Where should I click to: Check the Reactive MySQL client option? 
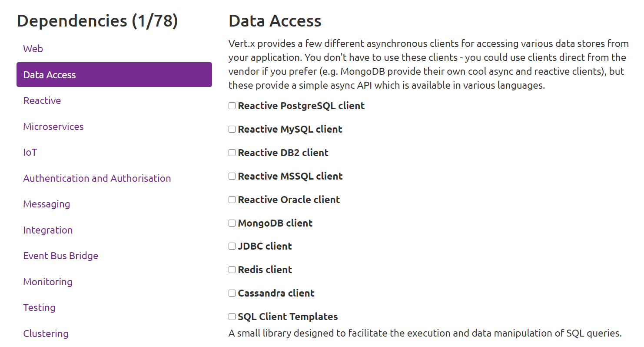(232, 129)
